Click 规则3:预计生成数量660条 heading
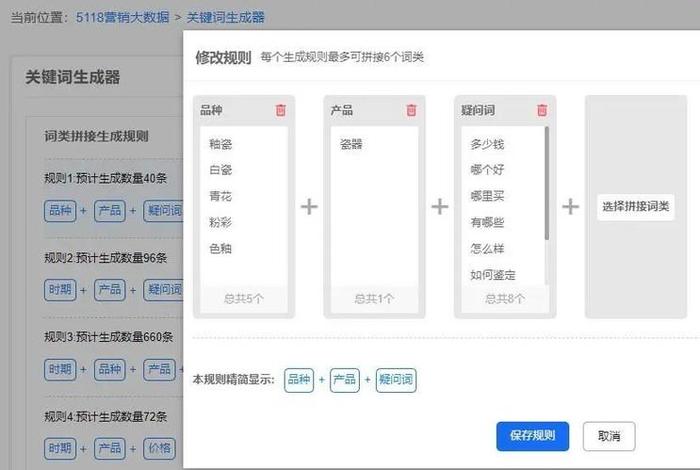 pyautogui.click(x=108, y=337)
